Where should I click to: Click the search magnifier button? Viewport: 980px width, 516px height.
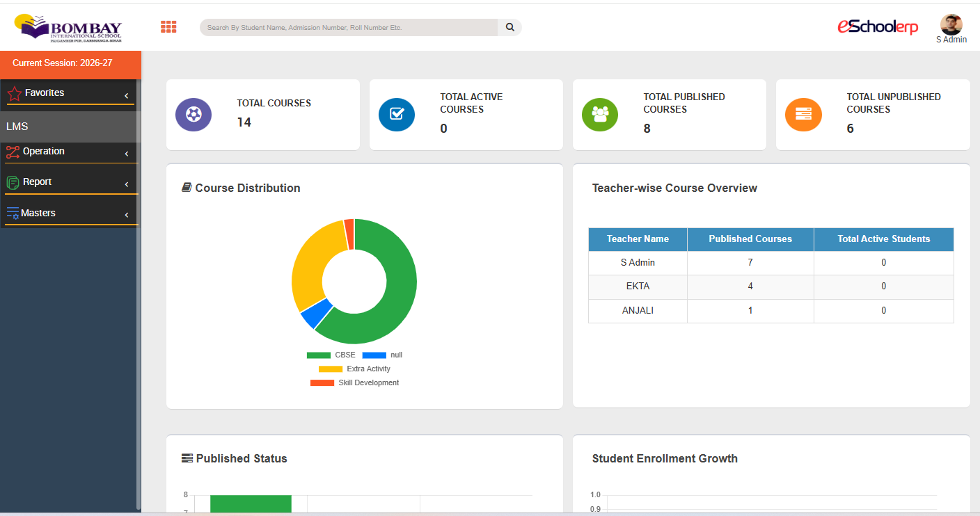click(510, 27)
